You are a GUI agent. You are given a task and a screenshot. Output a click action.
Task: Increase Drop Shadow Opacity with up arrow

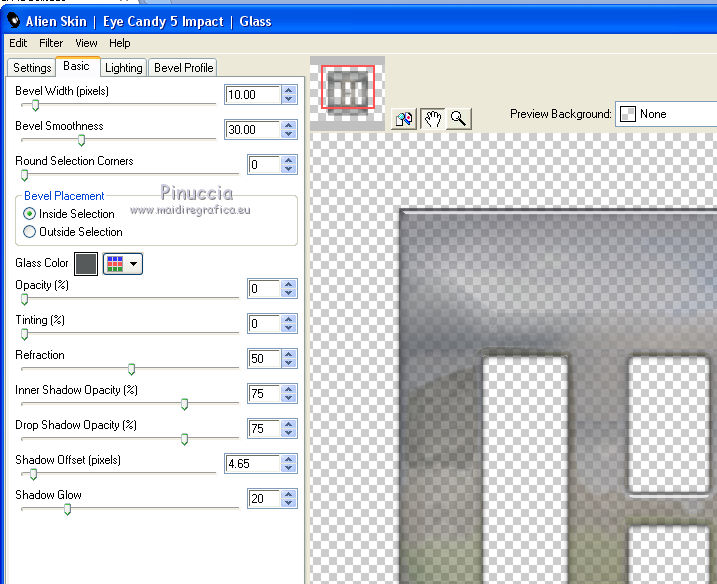point(289,424)
